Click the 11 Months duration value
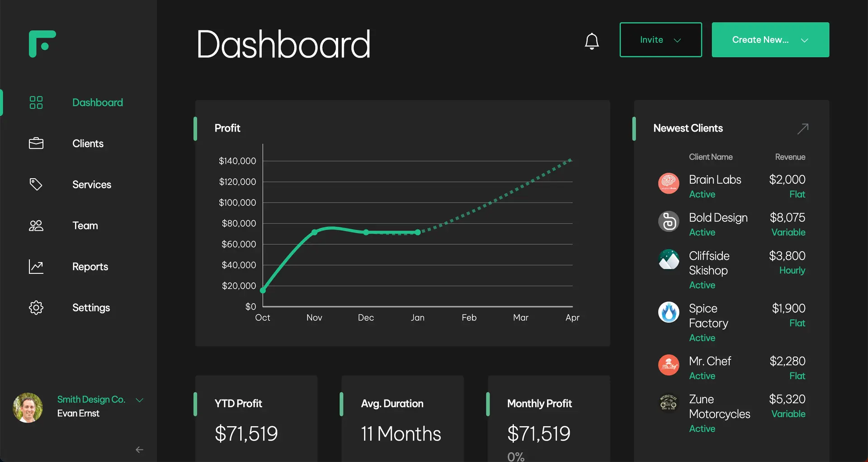 pyautogui.click(x=401, y=434)
